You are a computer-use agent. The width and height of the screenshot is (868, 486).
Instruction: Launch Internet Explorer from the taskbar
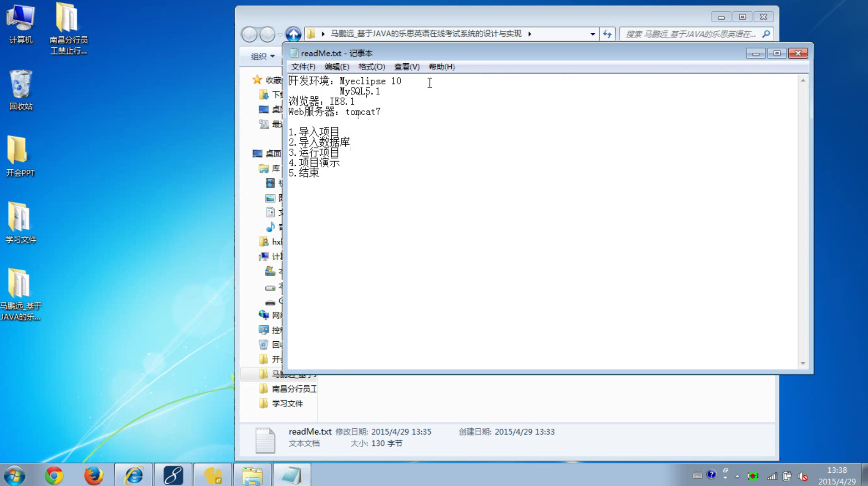coord(134,476)
